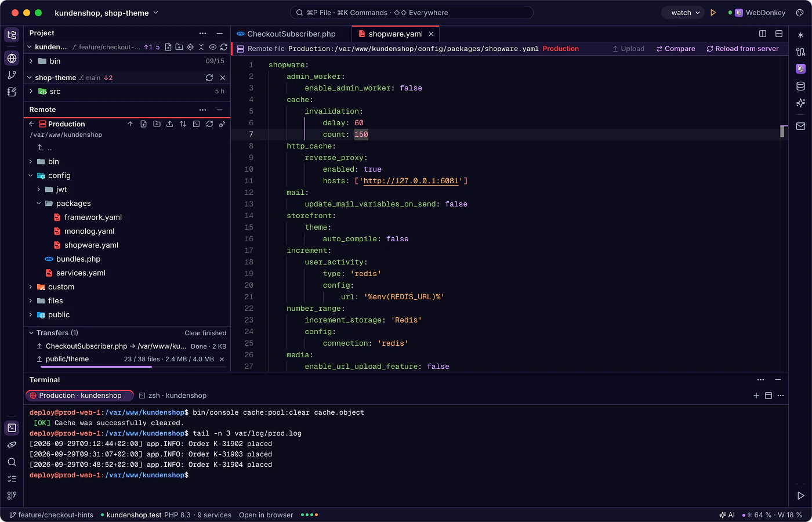Click Compare for remote file

(x=676, y=49)
